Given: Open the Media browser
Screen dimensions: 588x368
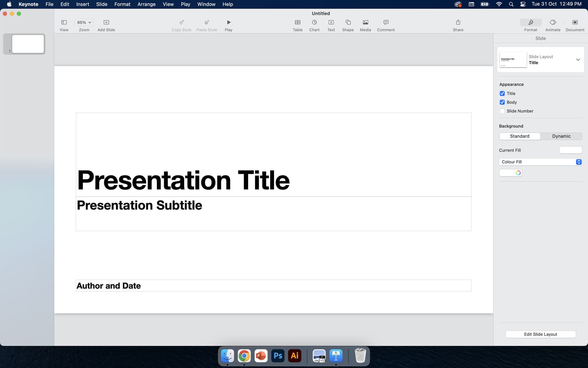Looking at the screenshot, I should [365, 25].
